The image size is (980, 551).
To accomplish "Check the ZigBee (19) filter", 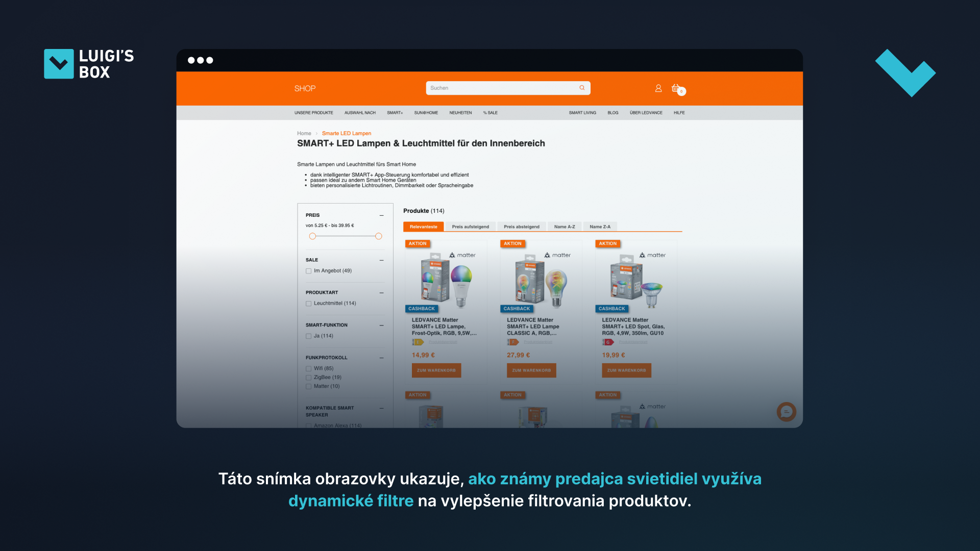I will (x=308, y=378).
